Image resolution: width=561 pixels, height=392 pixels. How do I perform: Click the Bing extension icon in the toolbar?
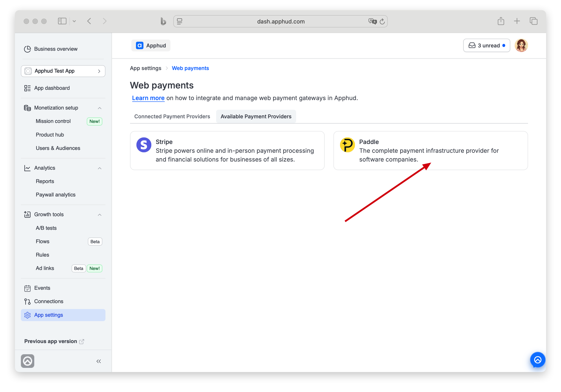[163, 21]
